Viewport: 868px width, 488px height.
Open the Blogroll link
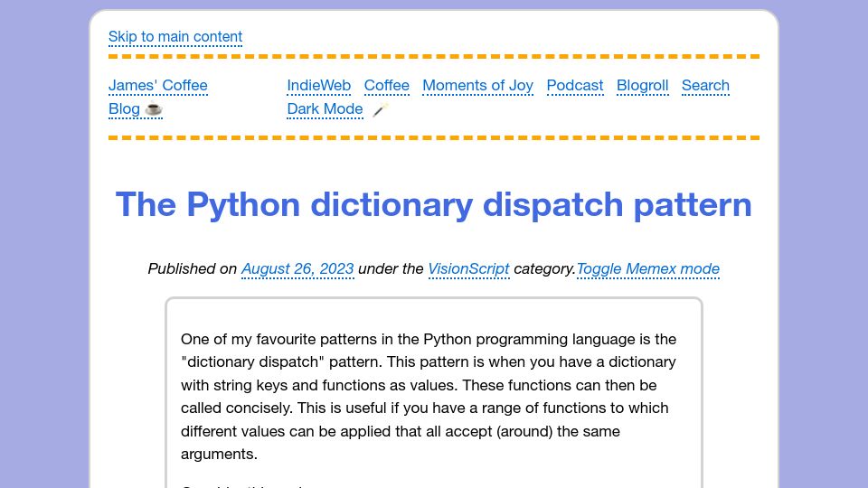coord(642,85)
